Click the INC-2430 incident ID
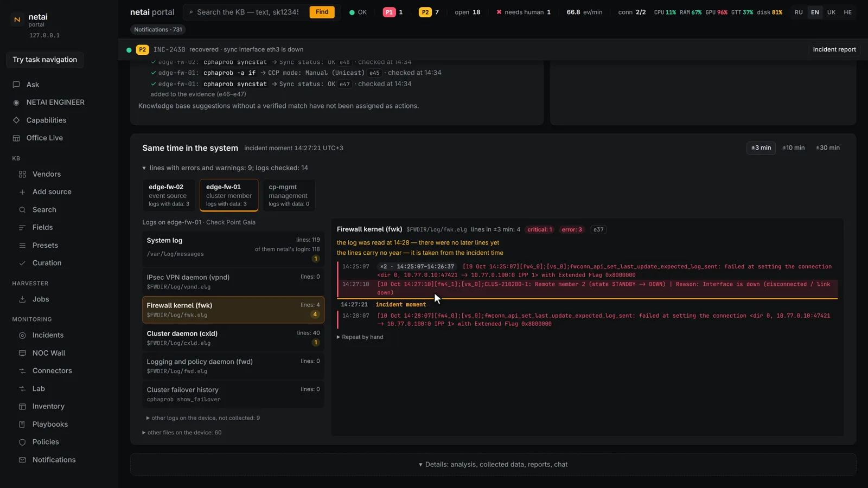The image size is (868, 488). (x=169, y=49)
